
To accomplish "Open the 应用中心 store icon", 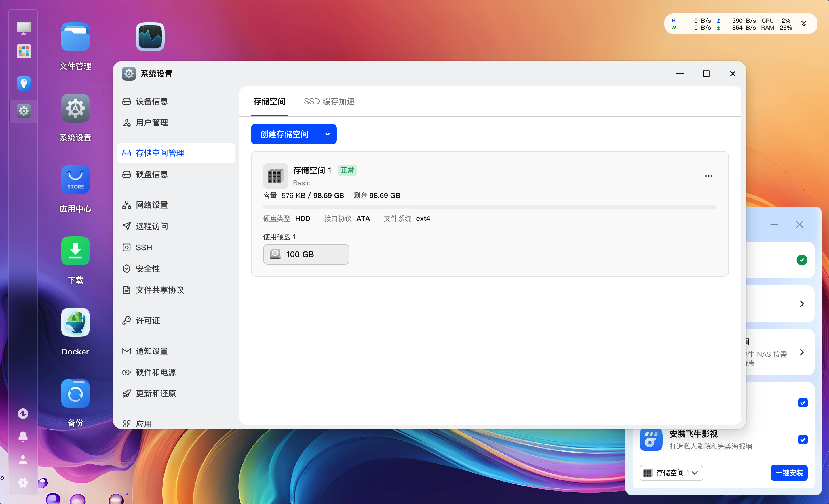I will click(75, 180).
